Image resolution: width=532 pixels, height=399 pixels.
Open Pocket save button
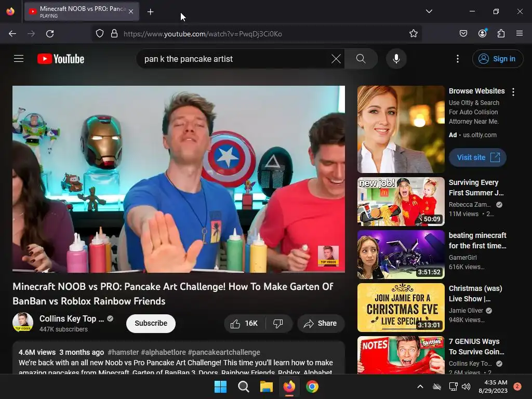click(x=463, y=33)
